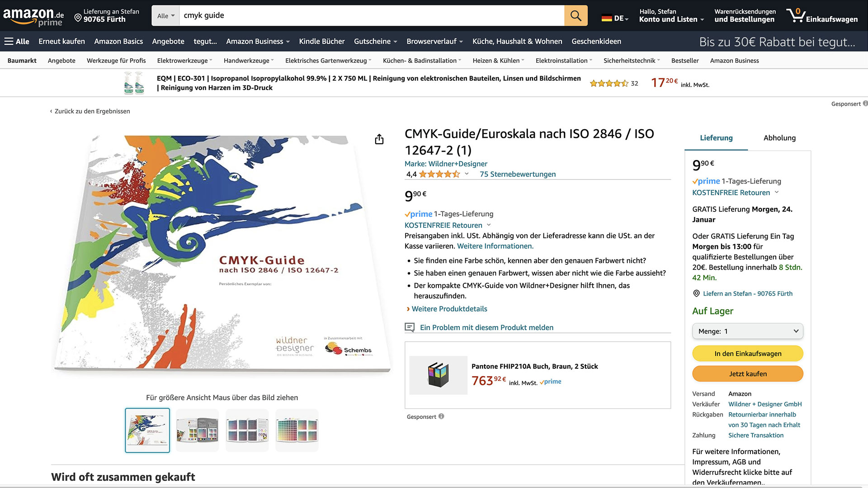Image resolution: width=868 pixels, height=488 pixels.
Task: Switch to the Abholung tab
Action: tap(779, 138)
